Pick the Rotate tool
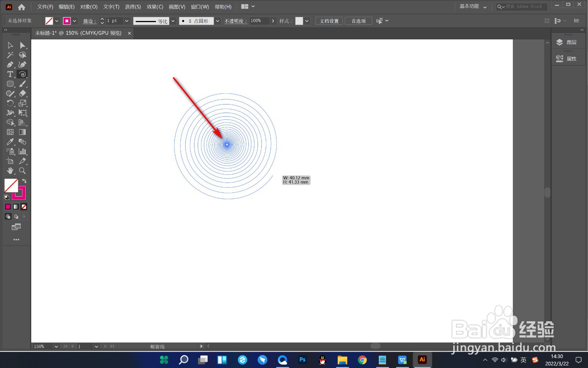The height and width of the screenshot is (368, 588). [10, 103]
